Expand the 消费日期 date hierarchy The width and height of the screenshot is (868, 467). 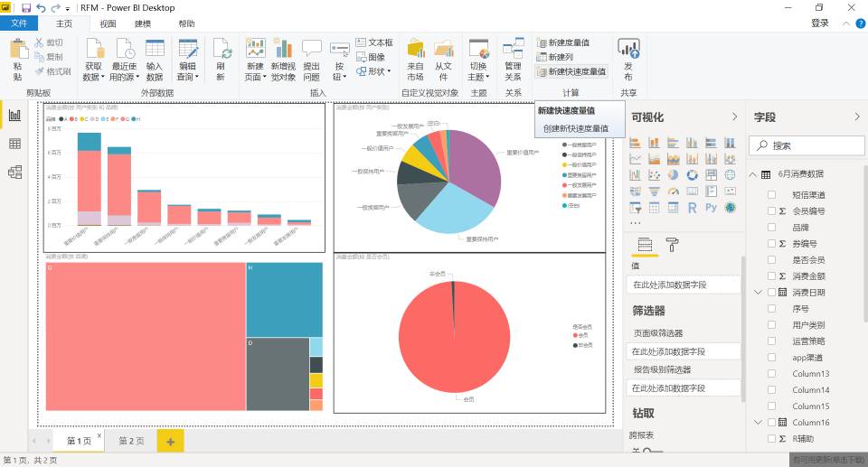point(759,292)
